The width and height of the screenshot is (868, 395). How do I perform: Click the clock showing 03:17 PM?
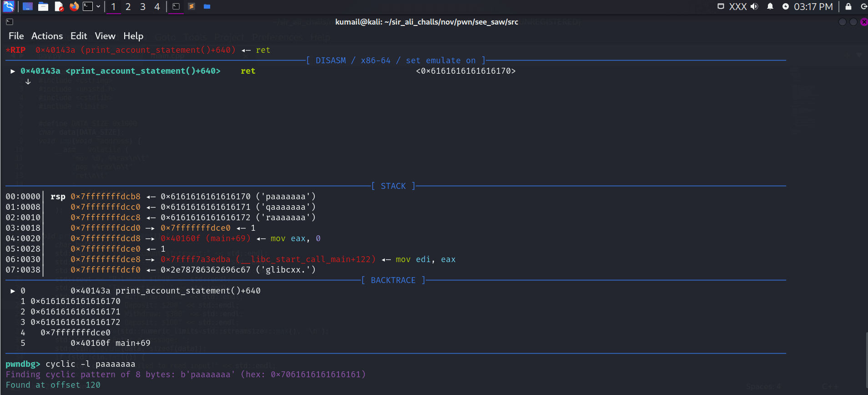pos(813,7)
